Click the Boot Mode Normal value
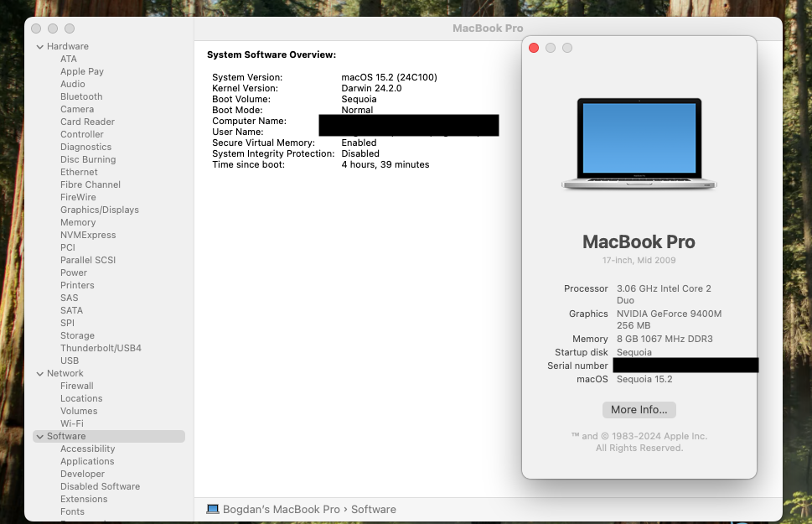Viewport: 812px width, 524px height. (357, 110)
